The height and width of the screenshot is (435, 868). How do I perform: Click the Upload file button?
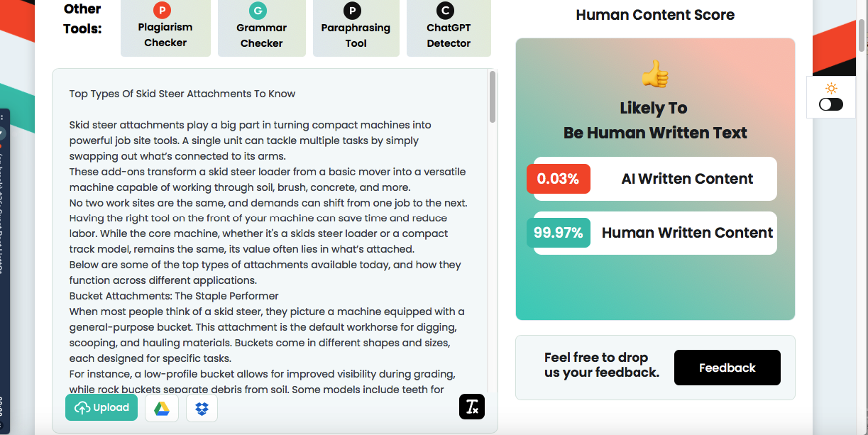tap(101, 407)
